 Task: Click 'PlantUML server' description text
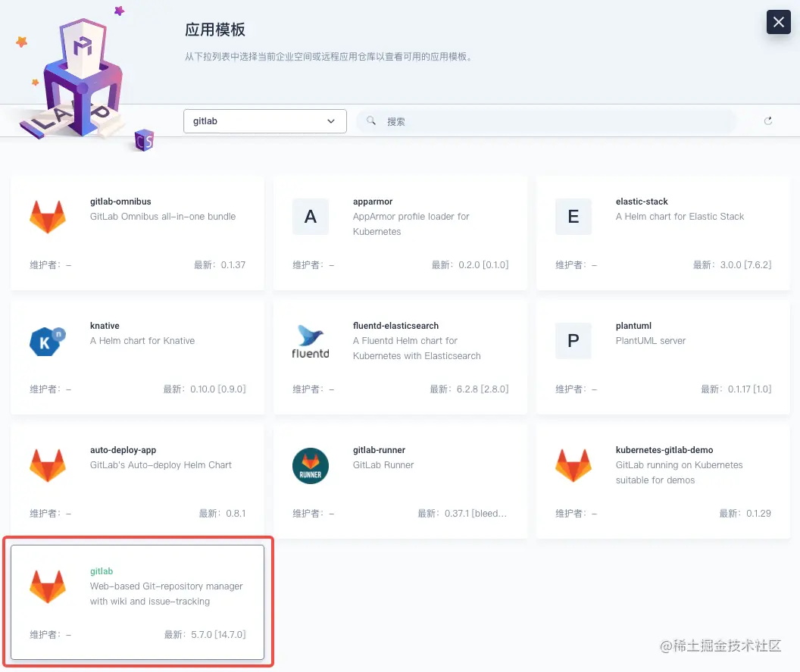651,340
